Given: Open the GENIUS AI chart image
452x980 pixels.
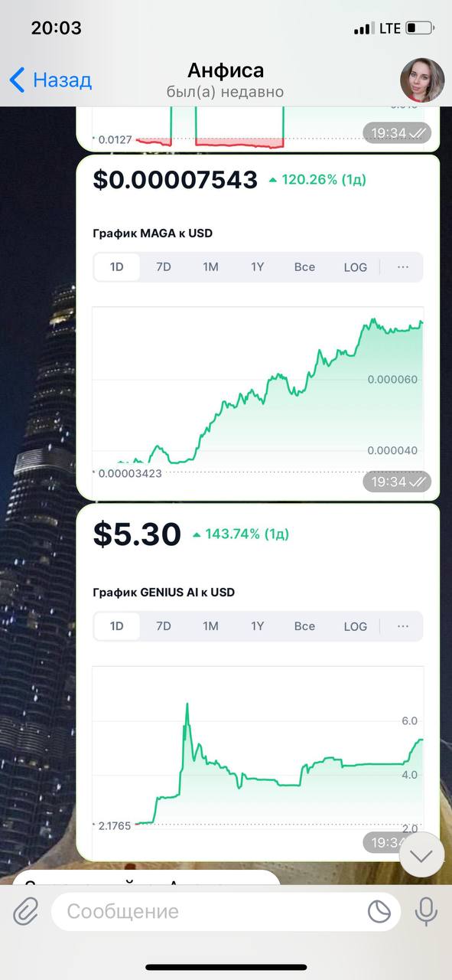Looking at the screenshot, I should [x=259, y=682].
